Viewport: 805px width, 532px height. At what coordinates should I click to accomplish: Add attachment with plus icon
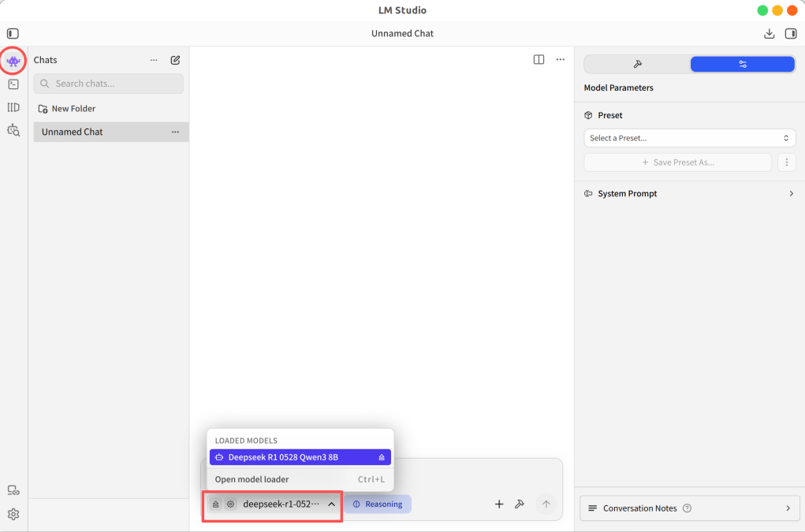tap(499, 504)
